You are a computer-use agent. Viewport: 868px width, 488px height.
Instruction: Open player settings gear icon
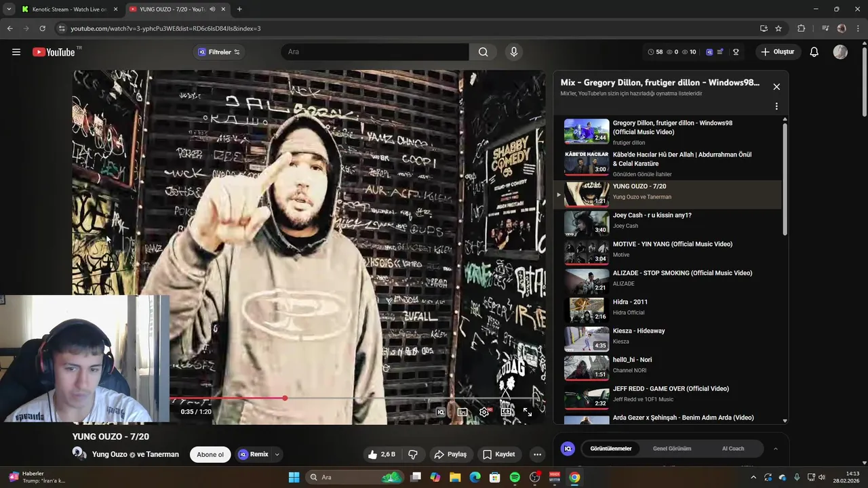484,411
